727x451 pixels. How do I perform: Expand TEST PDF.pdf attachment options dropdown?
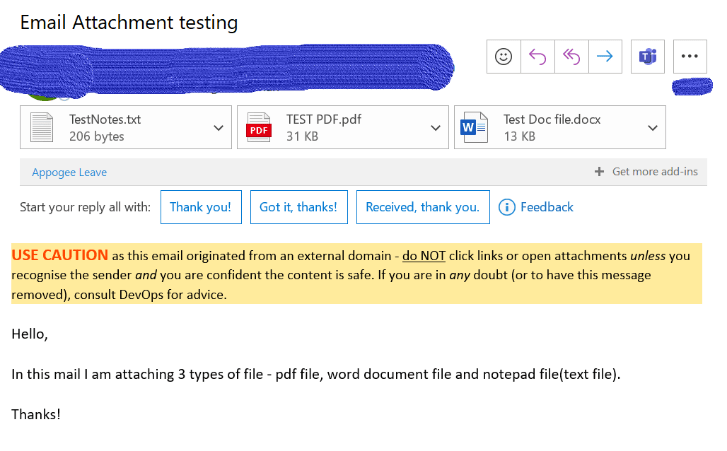(x=435, y=128)
